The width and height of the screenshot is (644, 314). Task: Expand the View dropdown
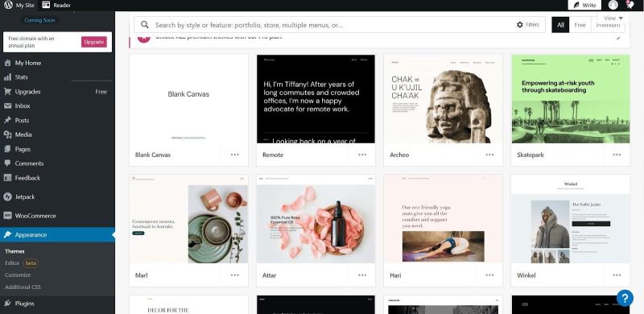click(613, 18)
